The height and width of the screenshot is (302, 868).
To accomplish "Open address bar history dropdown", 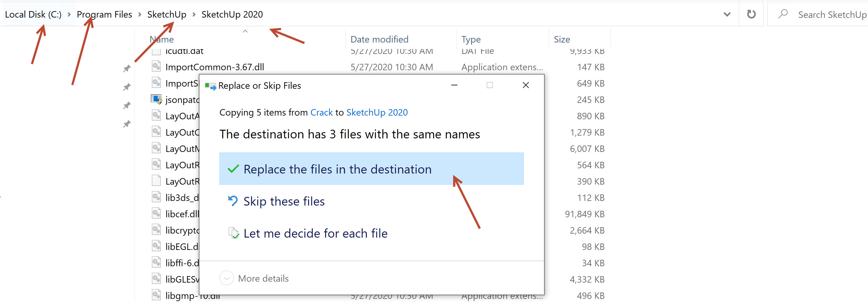I will 727,14.
